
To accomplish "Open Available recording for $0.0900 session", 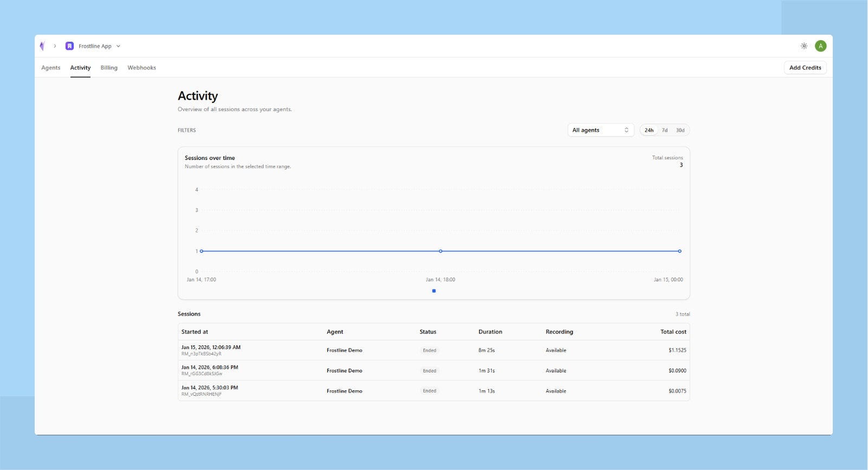I will tap(556, 371).
